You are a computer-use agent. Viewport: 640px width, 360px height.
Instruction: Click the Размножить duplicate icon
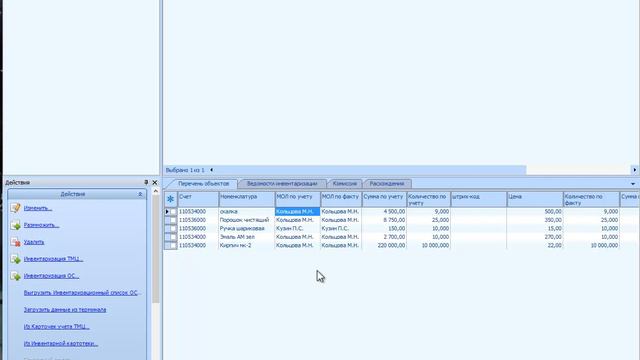click(16, 225)
